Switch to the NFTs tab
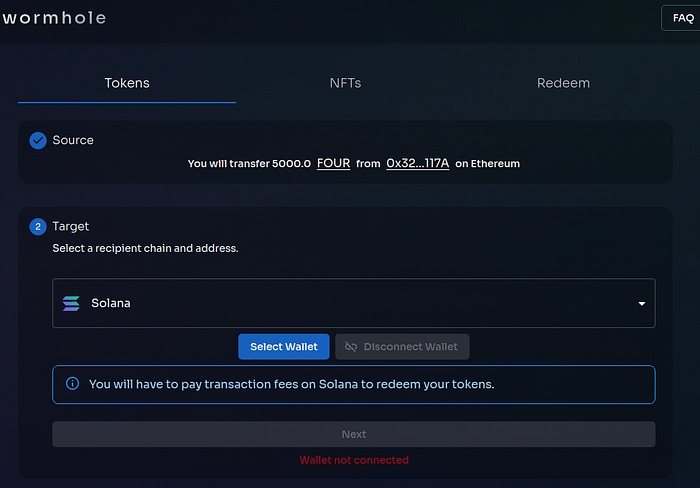The height and width of the screenshot is (488, 700). point(345,83)
